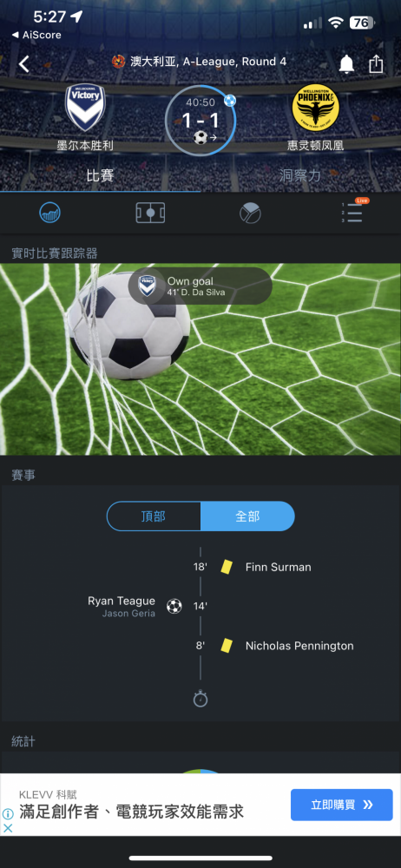Screen dimensions: 401x868
Task: Open the live standings list icon
Action: [x=352, y=212]
